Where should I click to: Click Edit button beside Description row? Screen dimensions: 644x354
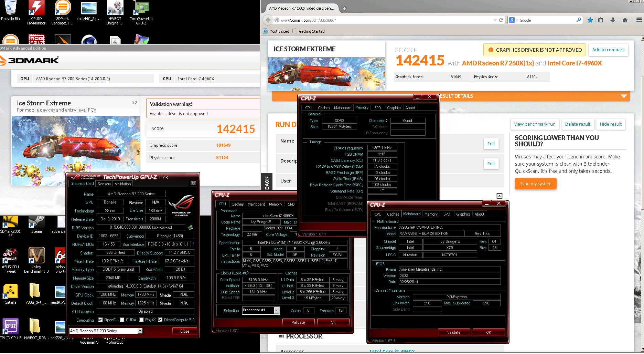point(491,164)
